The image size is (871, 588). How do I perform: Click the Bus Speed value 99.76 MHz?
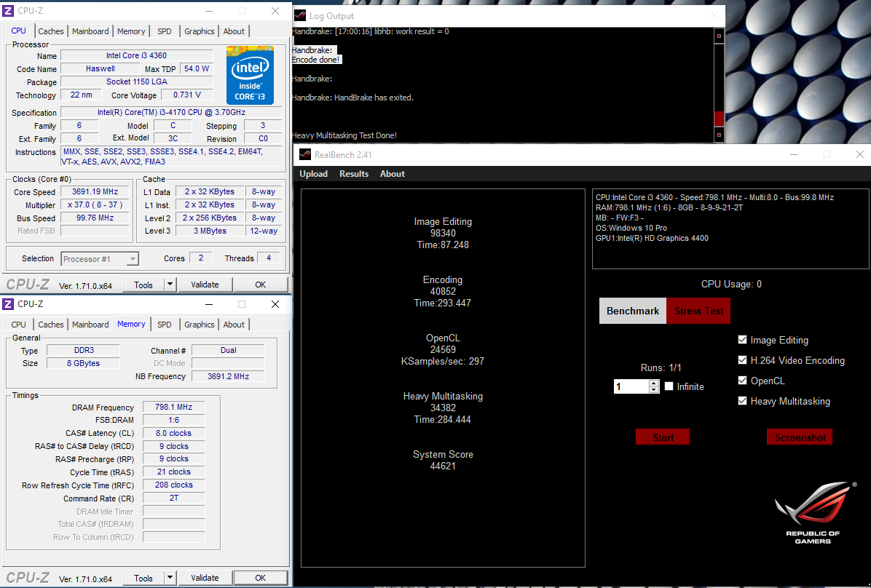pos(95,218)
